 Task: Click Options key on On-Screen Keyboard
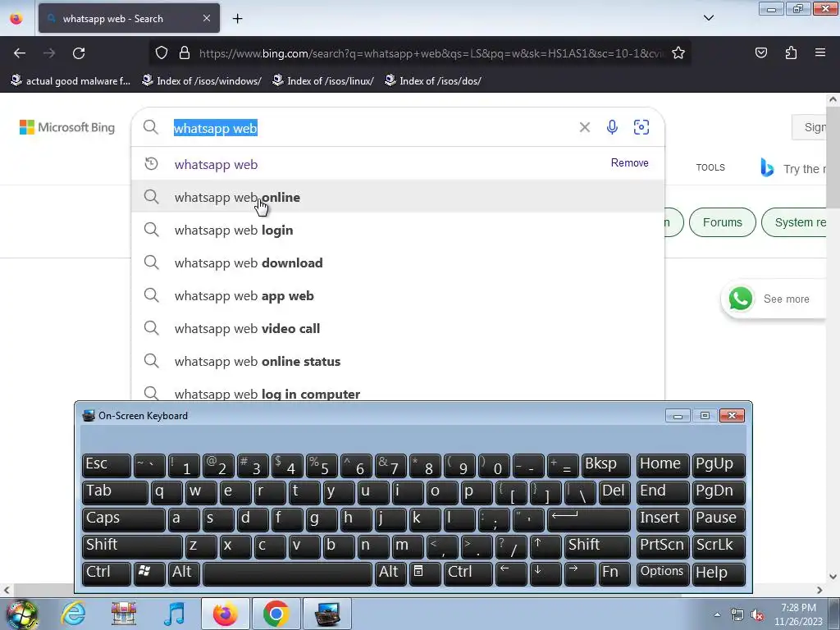click(662, 573)
